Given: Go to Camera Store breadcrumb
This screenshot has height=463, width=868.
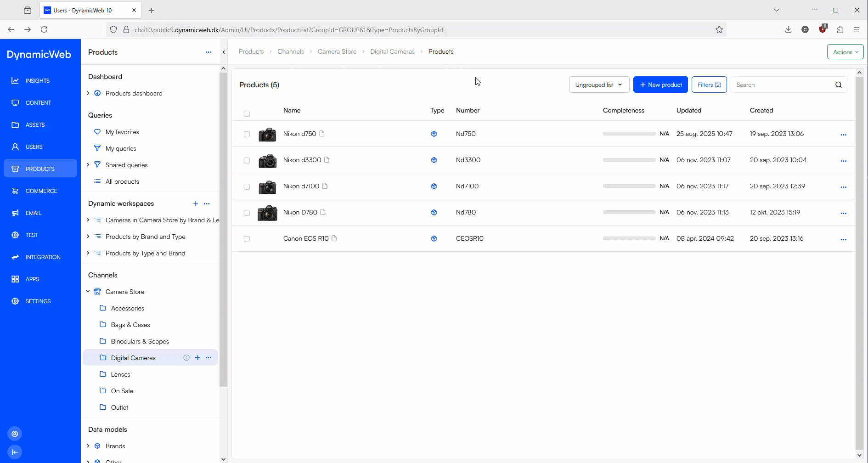Looking at the screenshot, I should [337, 52].
